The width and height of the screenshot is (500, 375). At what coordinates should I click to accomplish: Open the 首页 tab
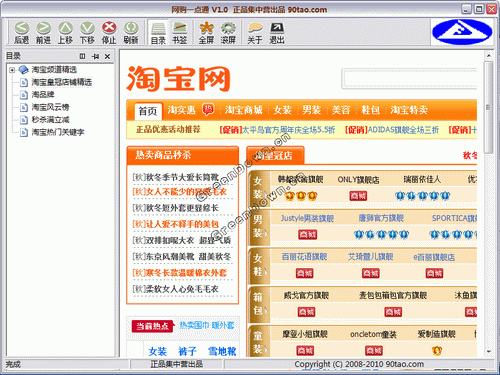tap(148, 111)
